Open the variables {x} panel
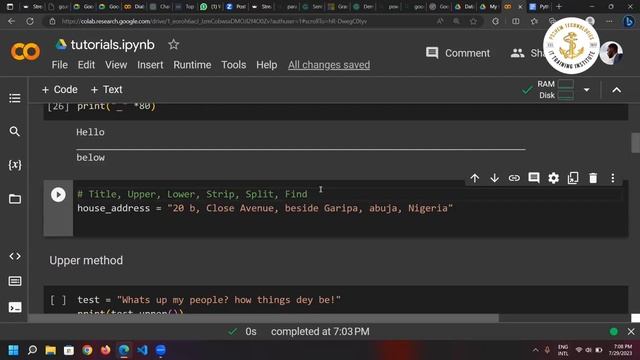The height and width of the screenshot is (360, 640). click(15, 165)
